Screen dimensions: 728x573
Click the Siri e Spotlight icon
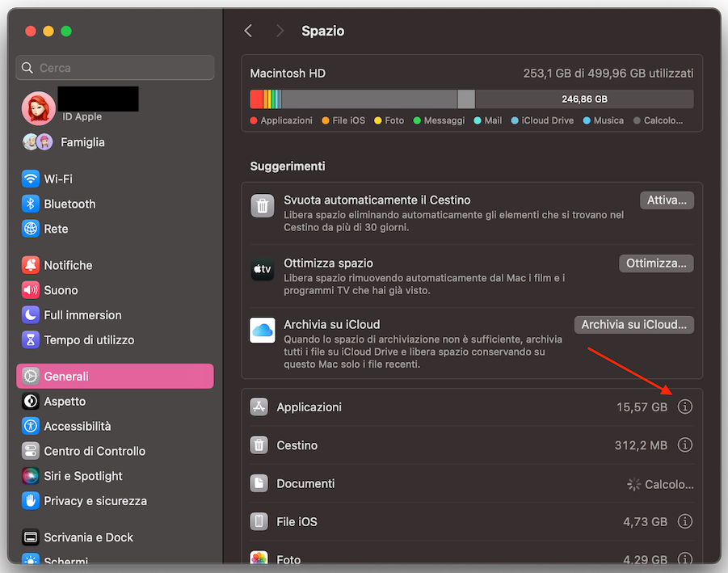click(x=30, y=476)
